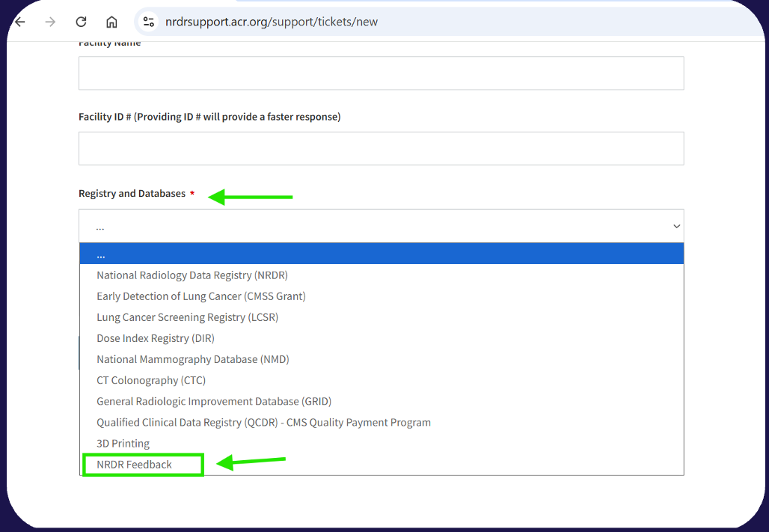
Task: Click the Facility ID # field label
Action: (x=209, y=117)
